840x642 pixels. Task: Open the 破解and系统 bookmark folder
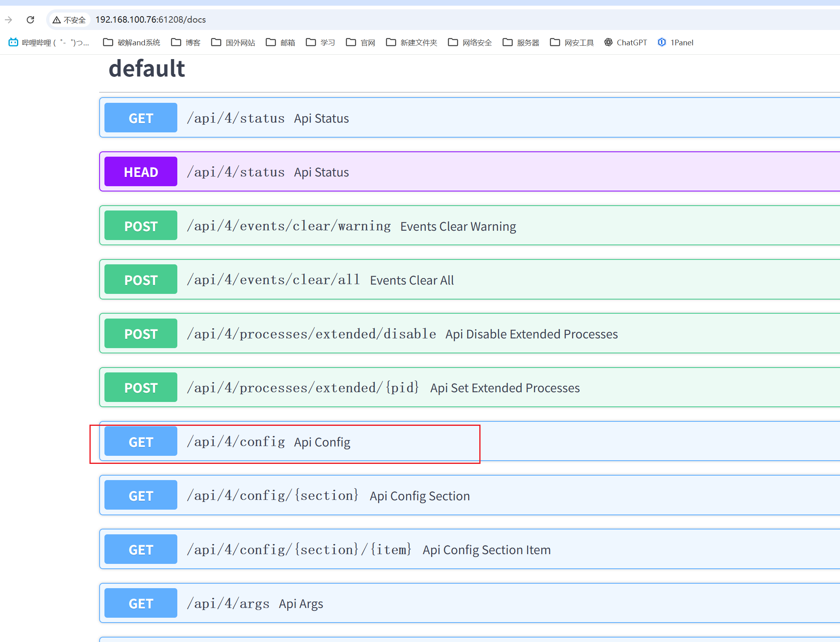pos(132,43)
